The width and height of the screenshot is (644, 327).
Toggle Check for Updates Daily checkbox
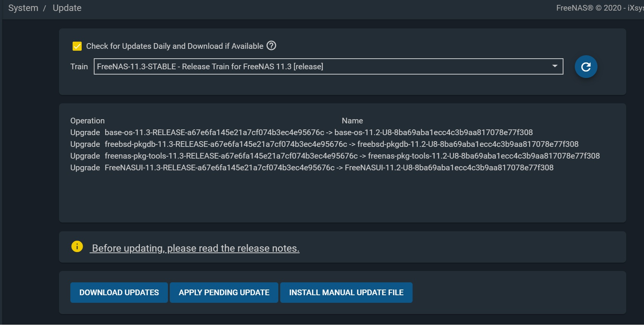tap(77, 46)
